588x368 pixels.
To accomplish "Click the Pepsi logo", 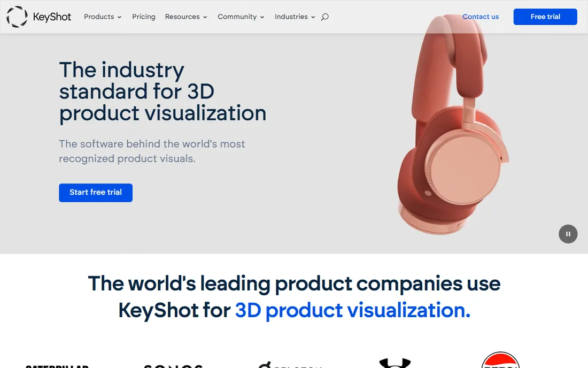I will tap(500, 360).
